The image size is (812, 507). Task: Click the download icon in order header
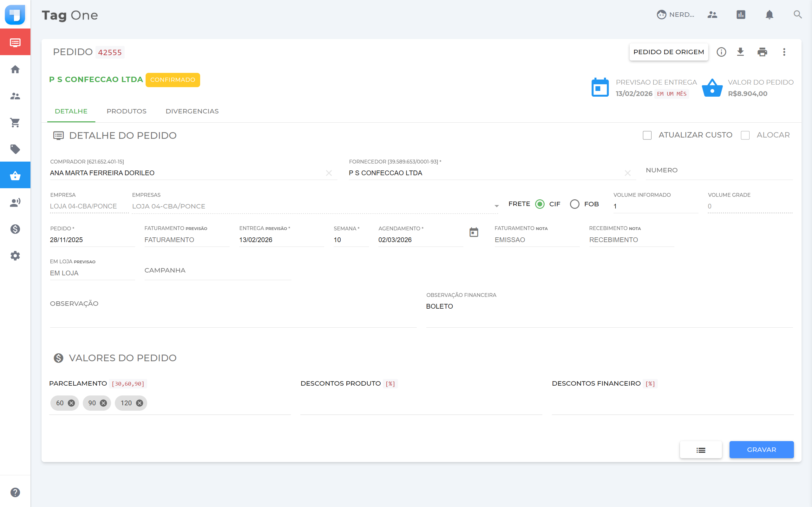click(x=740, y=52)
